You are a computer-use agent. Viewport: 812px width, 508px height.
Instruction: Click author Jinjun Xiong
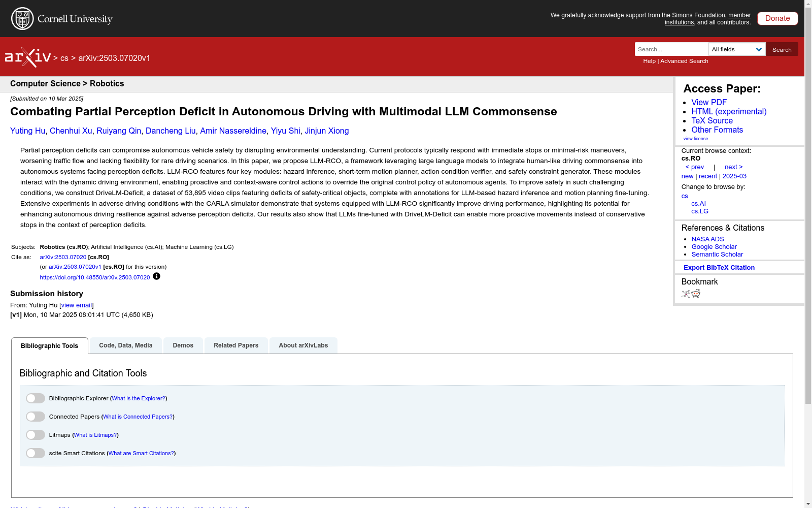click(x=327, y=131)
